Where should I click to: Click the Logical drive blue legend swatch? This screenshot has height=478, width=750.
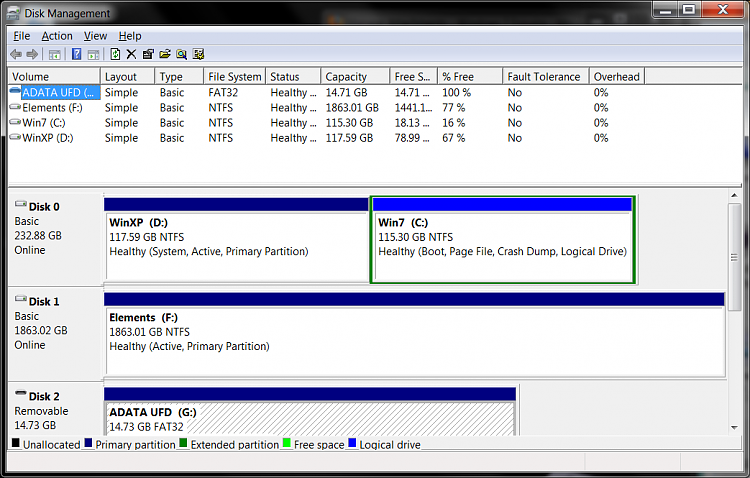(352, 443)
